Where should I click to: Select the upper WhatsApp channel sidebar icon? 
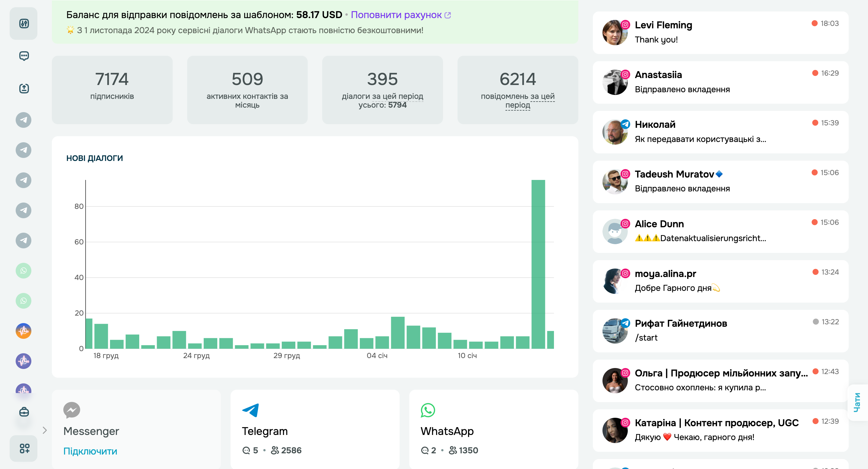[x=24, y=271]
